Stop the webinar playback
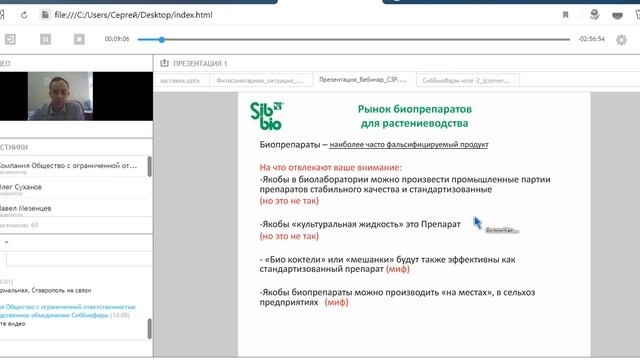This screenshot has height=360, width=640. (x=79, y=39)
